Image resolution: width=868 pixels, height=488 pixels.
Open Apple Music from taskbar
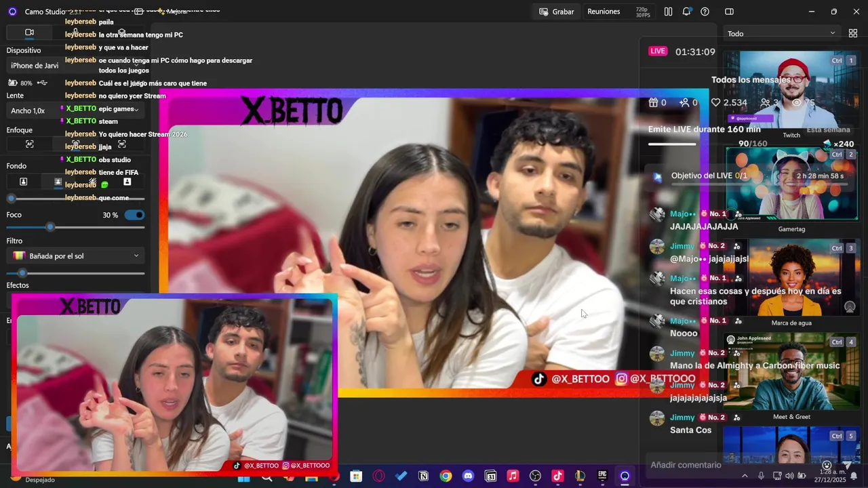(513, 476)
